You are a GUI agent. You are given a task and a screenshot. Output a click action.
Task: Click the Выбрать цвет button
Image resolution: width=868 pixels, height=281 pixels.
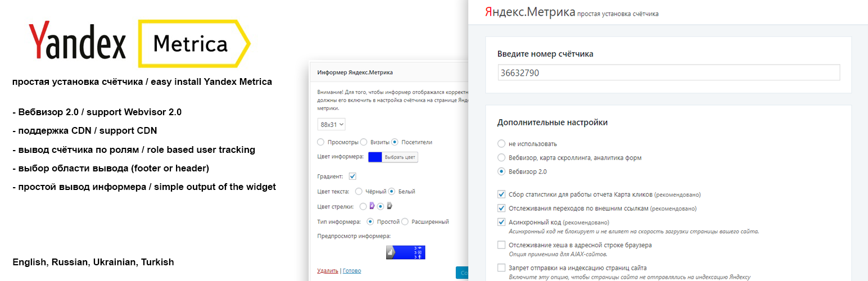[x=400, y=157]
